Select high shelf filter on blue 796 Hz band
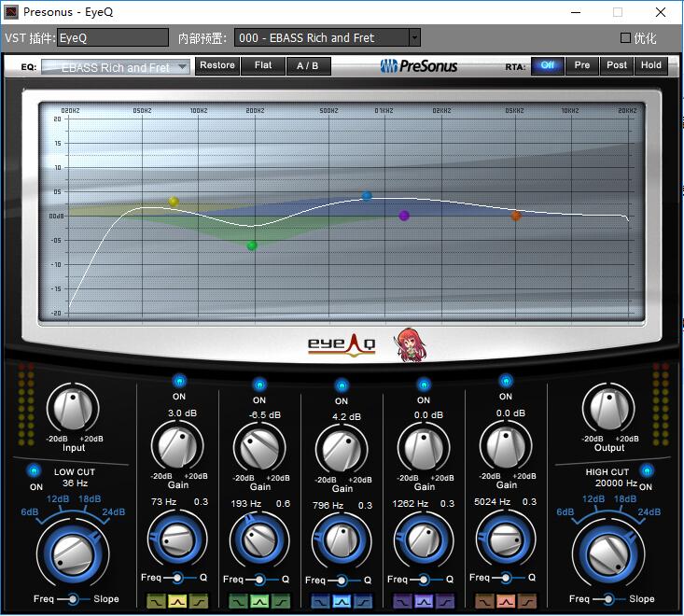Viewport: 684px width, 616px height. click(363, 602)
